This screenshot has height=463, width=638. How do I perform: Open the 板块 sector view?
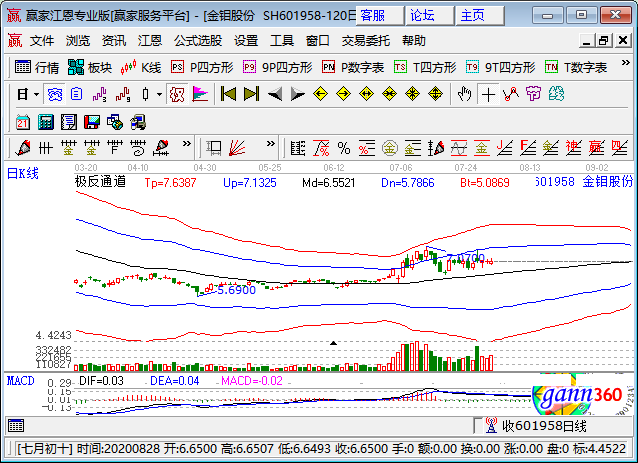click(90, 67)
